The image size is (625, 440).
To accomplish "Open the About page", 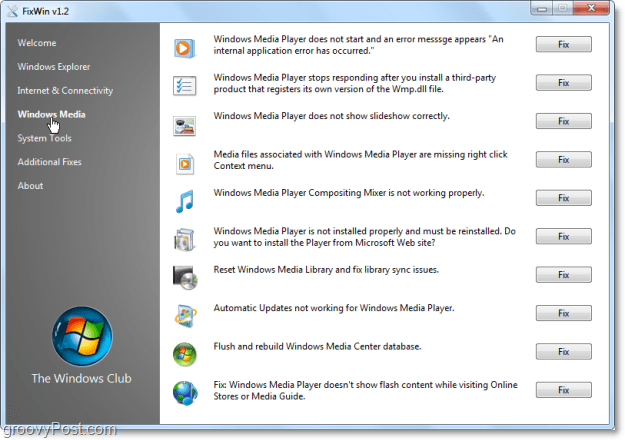I will click(30, 186).
